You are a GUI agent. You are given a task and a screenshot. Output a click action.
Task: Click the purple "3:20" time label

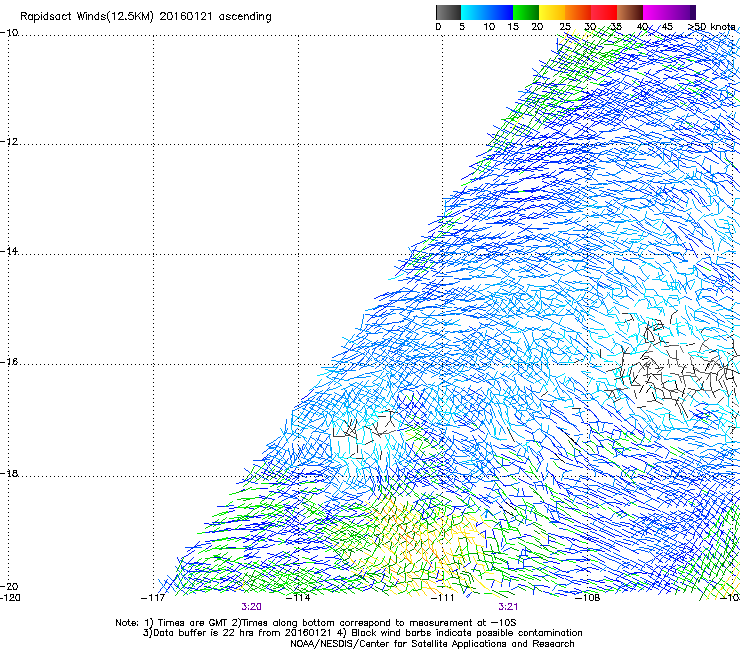point(252,607)
